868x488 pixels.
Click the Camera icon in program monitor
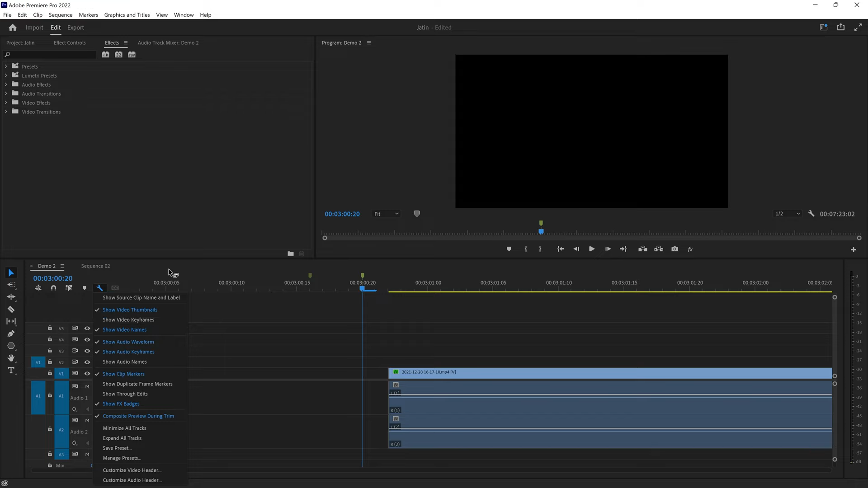[x=675, y=249]
